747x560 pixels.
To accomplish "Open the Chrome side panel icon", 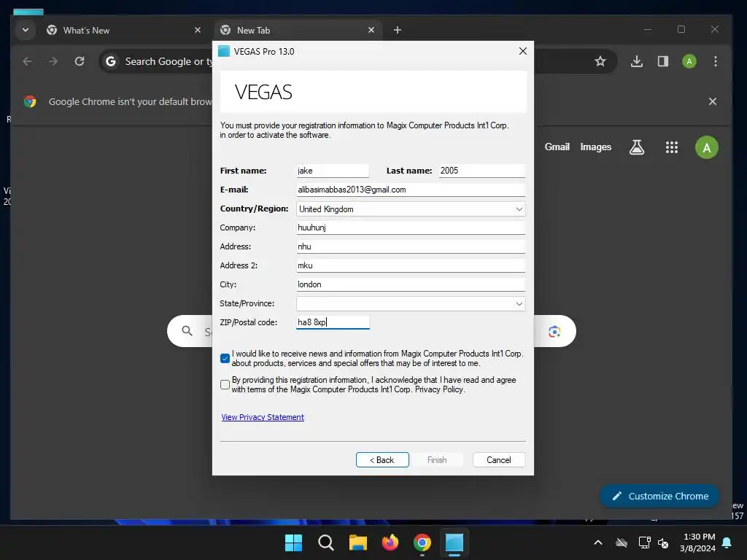I will tap(662, 61).
